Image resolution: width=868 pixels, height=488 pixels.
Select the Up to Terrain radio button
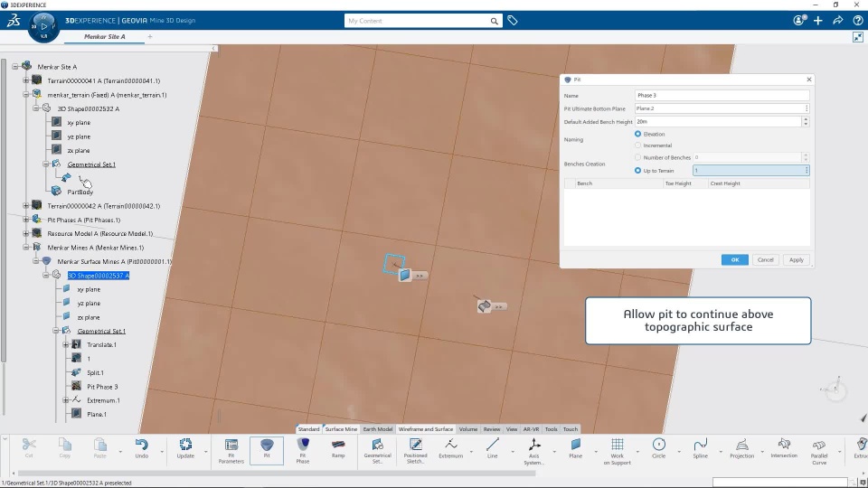pos(637,171)
